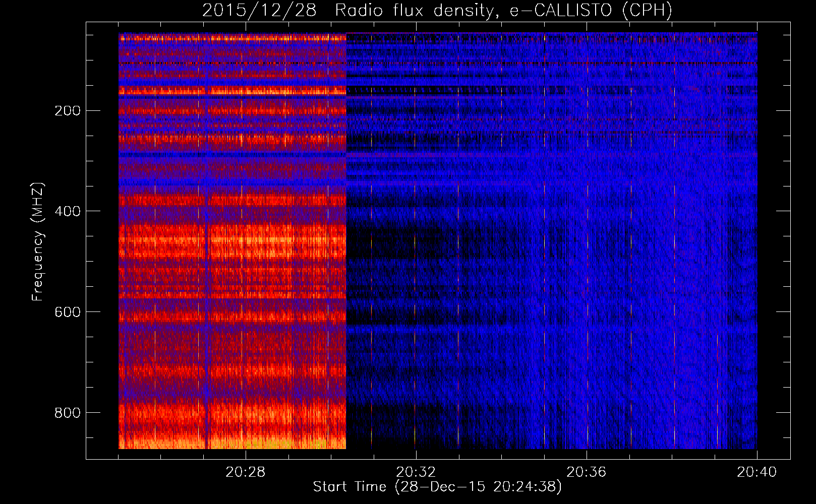The width and height of the screenshot is (816, 504).
Task: Click the 20:40 time tick label
Action: click(757, 472)
